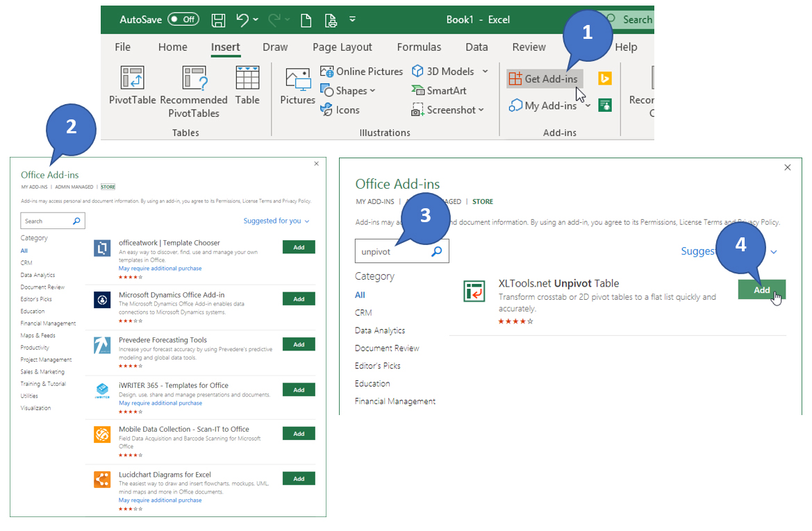The height and width of the screenshot is (531, 812).
Task: Click the ribbon Search box
Action: [629, 19]
